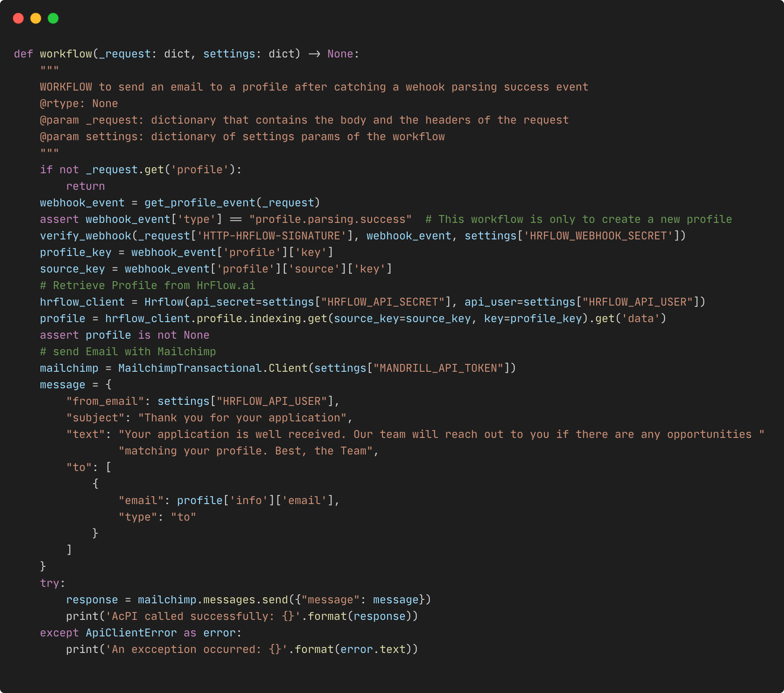The height and width of the screenshot is (693, 784).
Task: Click the yellow minimize window control
Action: (x=35, y=18)
